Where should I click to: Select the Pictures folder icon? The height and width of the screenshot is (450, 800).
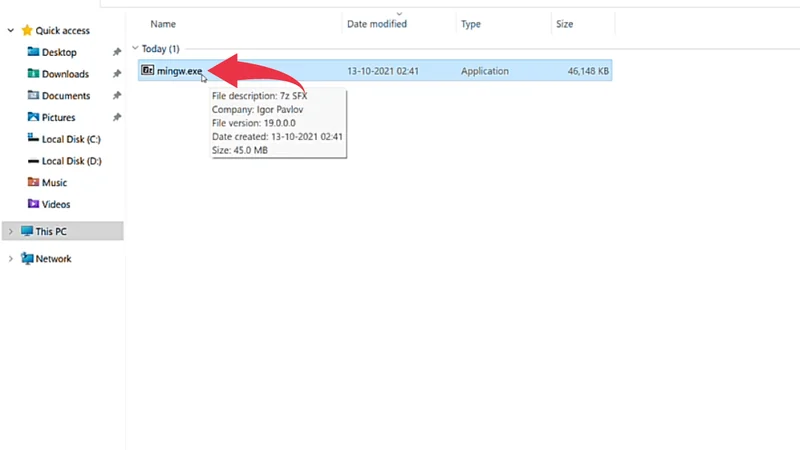(33, 118)
